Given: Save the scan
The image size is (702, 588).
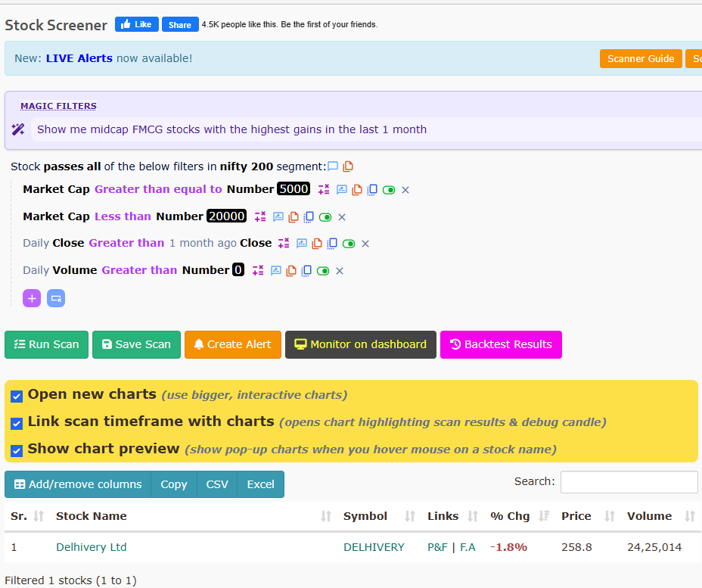Looking at the screenshot, I should point(137,344).
